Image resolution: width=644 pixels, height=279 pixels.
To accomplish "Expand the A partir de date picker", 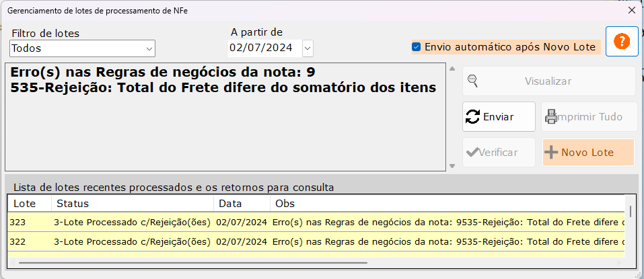I will [x=308, y=48].
